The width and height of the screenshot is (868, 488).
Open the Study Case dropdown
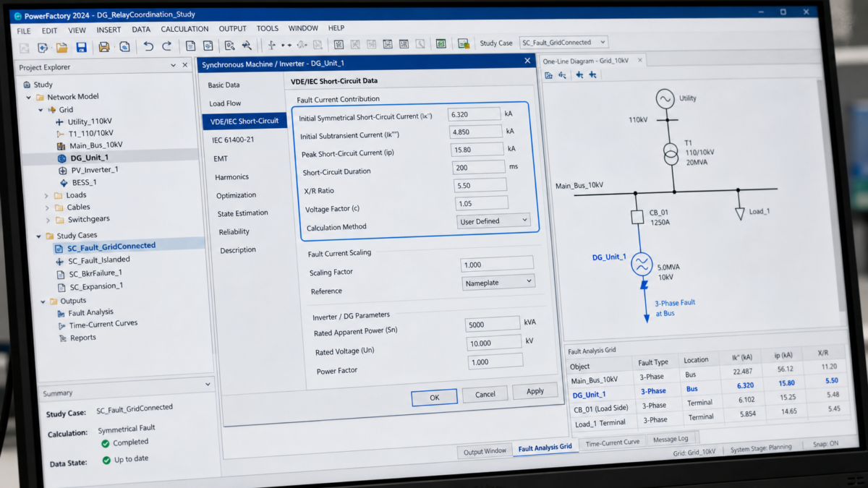tap(563, 43)
